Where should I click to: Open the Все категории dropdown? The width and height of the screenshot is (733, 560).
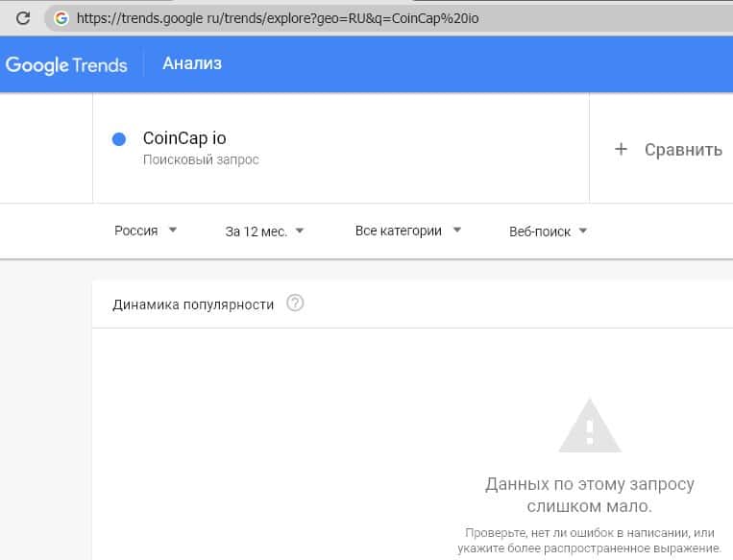tap(408, 231)
